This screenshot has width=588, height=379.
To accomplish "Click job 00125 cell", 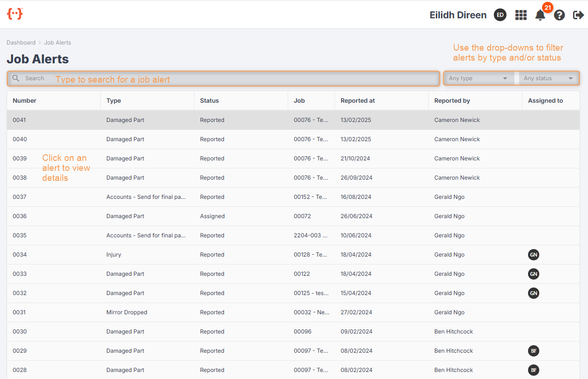I will tap(311, 293).
